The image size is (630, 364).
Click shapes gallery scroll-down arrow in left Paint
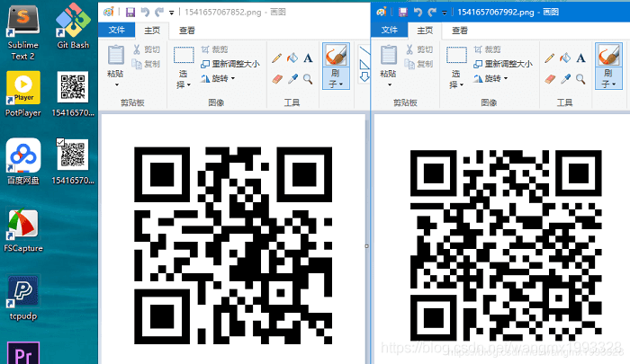click(364, 76)
